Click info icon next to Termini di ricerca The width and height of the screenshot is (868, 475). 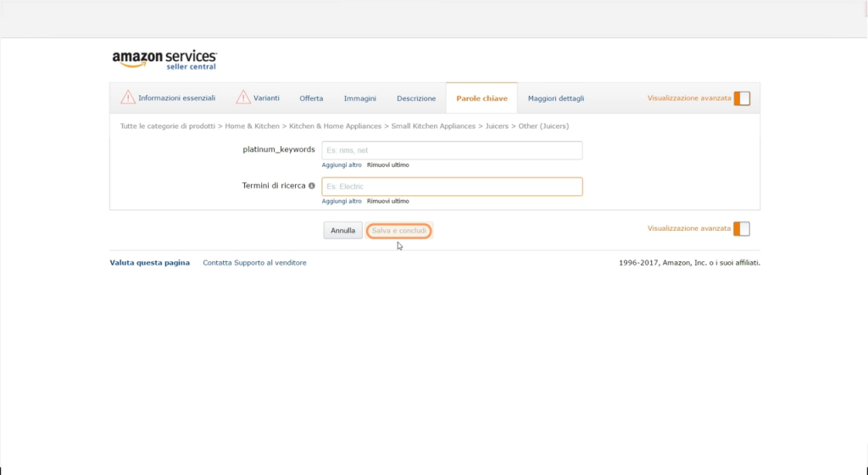[312, 186]
